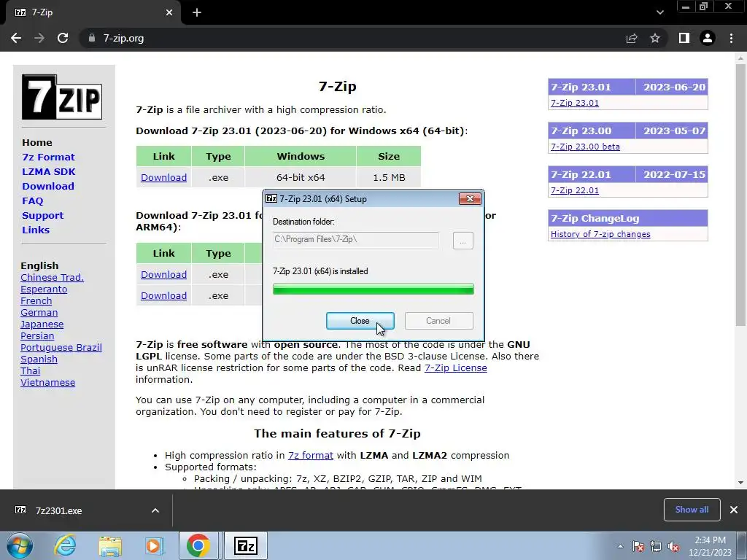Switch language to Japanese
747x560 pixels.
click(x=42, y=324)
